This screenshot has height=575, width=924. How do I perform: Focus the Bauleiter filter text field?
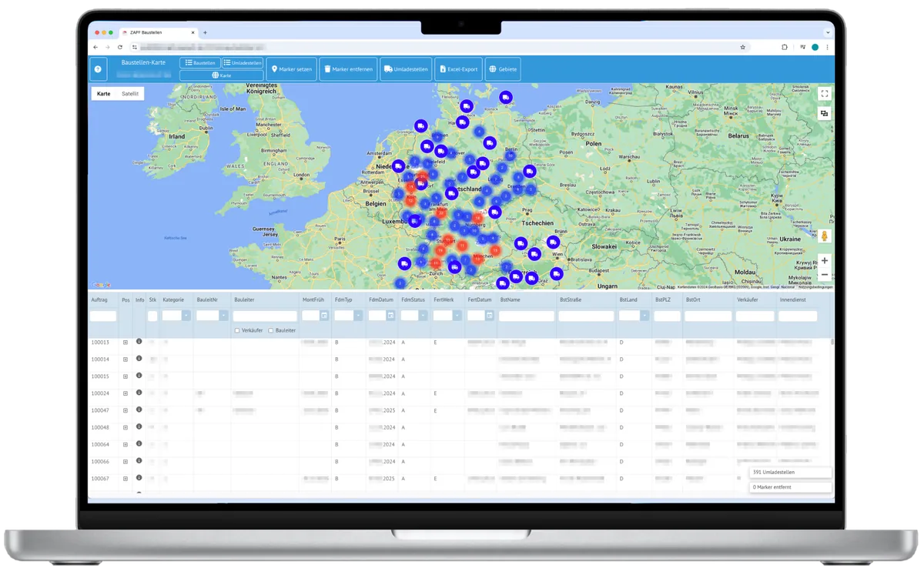pyautogui.click(x=265, y=316)
